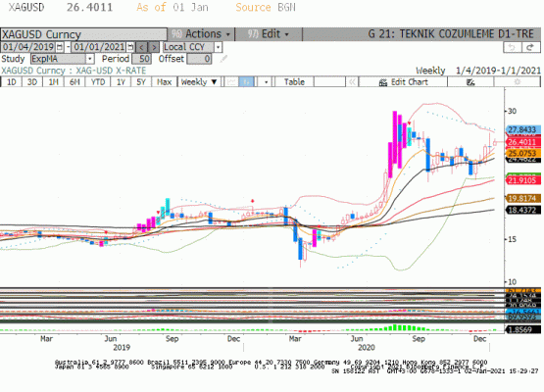Switch to line chart type icon
This screenshot has height=392, width=544.
click(231, 82)
